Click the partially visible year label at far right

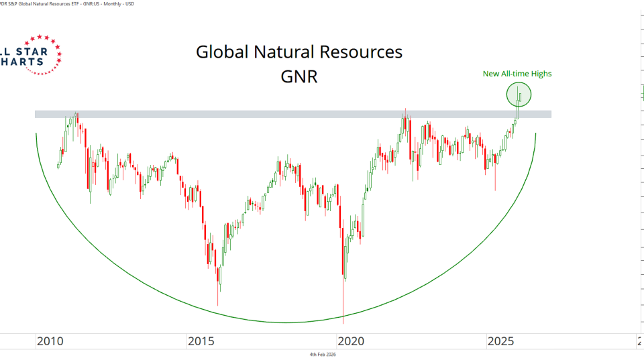[x=640, y=342]
